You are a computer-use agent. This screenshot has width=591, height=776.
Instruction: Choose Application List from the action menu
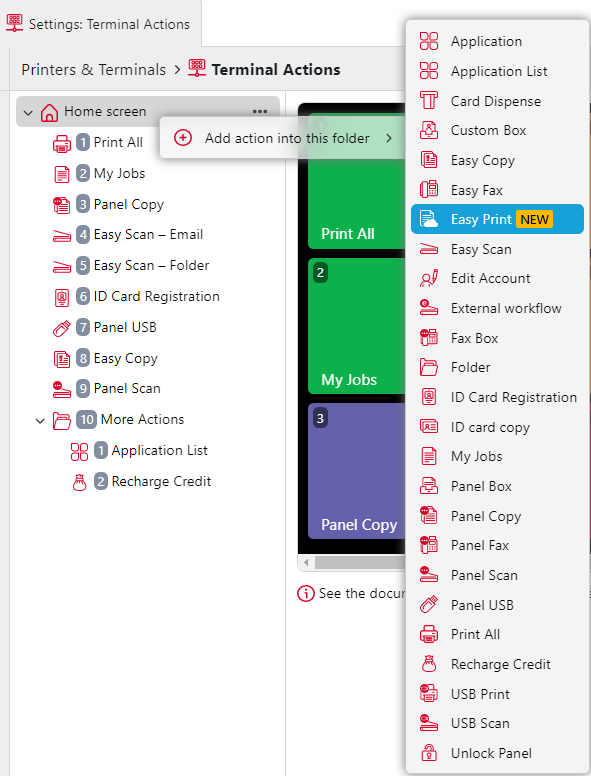click(x=497, y=71)
